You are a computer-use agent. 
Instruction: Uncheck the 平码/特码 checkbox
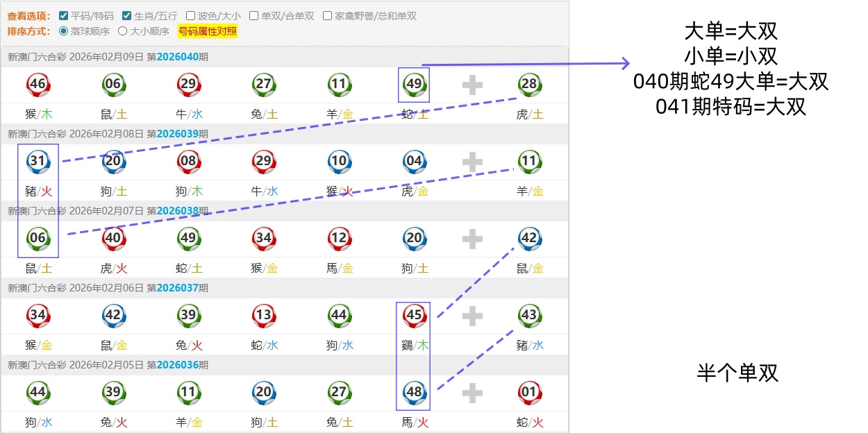click(x=64, y=15)
